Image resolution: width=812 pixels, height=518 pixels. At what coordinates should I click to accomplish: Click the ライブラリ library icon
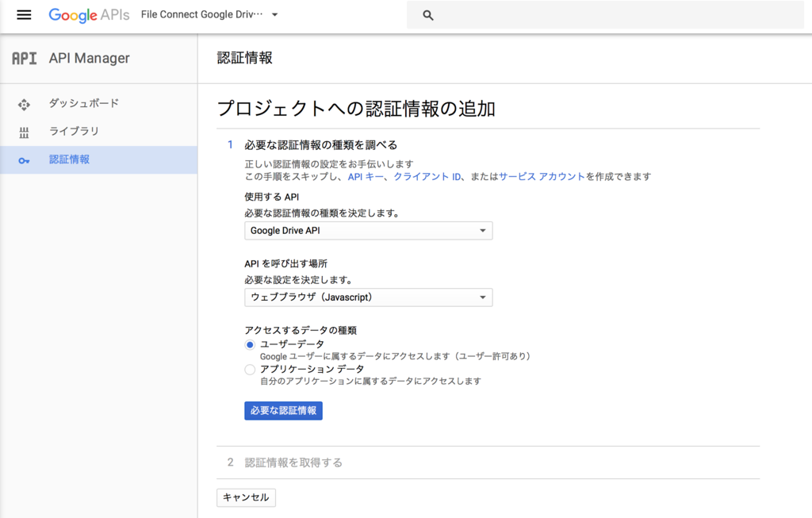click(24, 132)
